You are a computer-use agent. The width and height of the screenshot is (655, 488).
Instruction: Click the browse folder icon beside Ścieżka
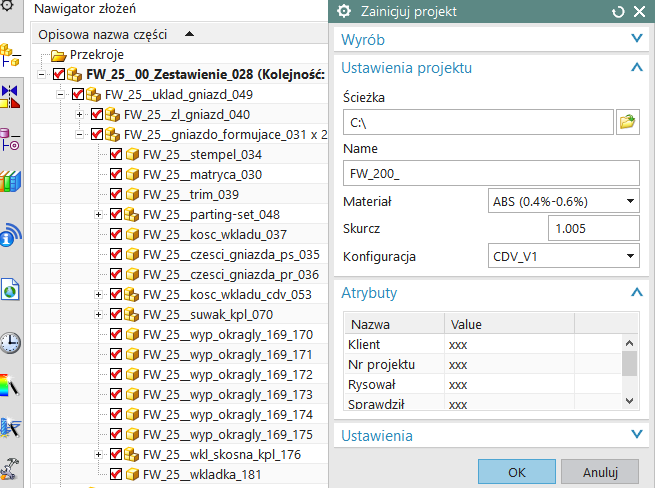pyautogui.click(x=627, y=122)
